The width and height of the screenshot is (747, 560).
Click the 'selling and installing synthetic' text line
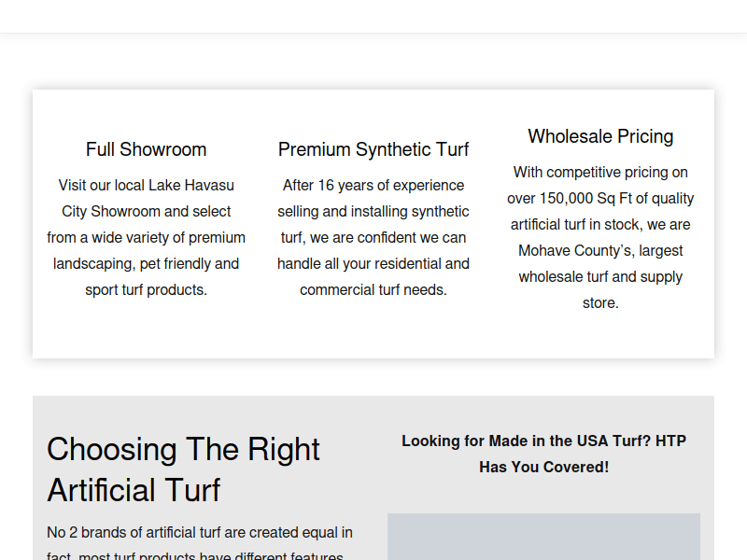coord(373,211)
